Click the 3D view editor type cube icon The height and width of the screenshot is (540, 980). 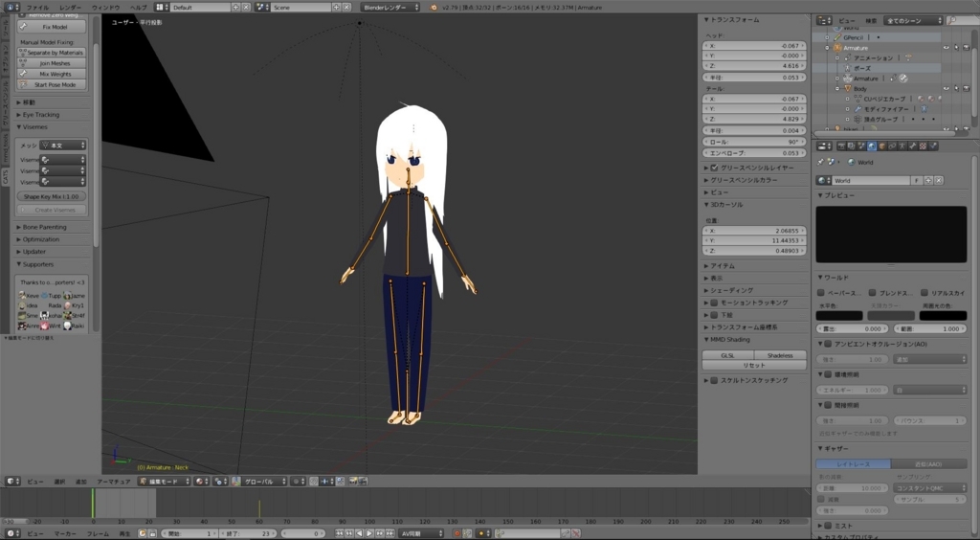[x=11, y=481]
